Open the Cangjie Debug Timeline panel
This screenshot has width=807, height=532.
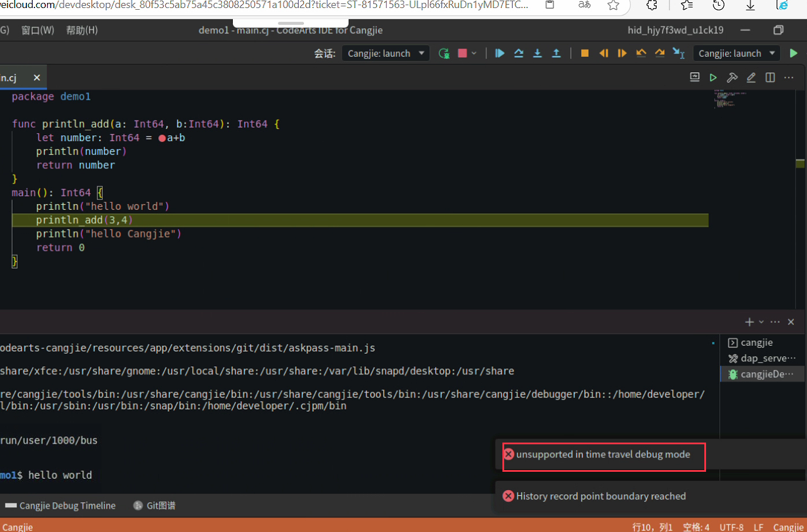[x=60, y=506]
